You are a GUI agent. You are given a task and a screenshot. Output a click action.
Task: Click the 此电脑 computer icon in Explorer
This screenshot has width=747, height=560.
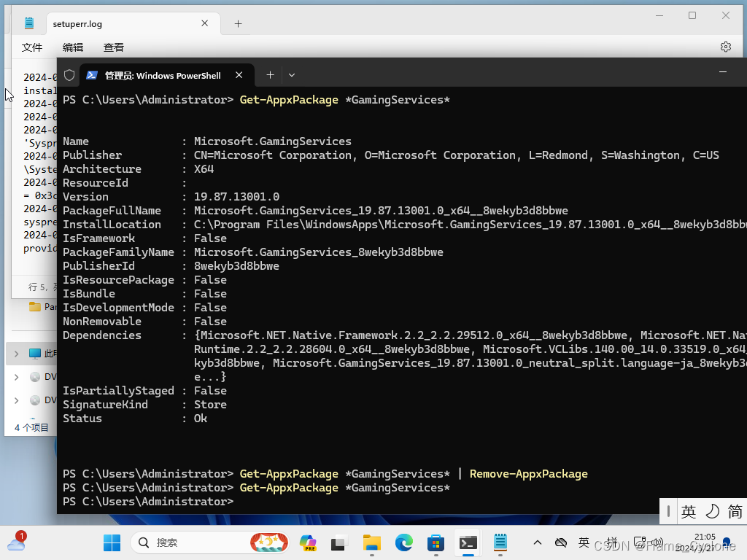pyautogui.click(x=35, y=354)
